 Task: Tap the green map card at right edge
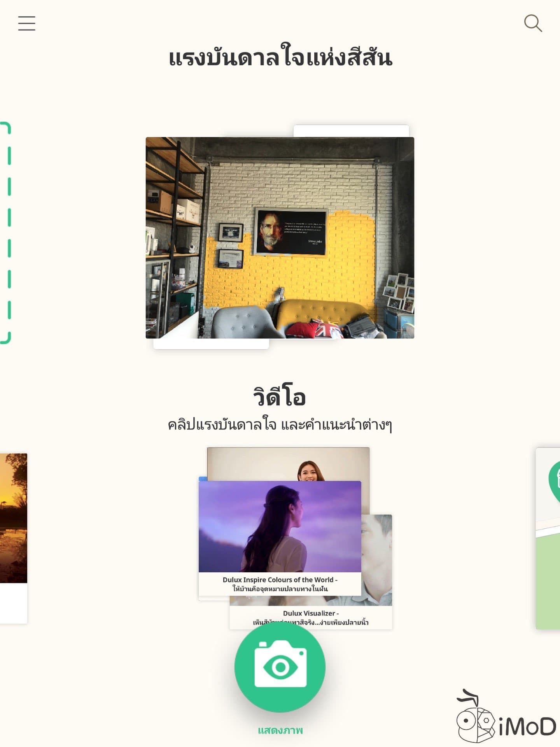(x=548, y=538)
